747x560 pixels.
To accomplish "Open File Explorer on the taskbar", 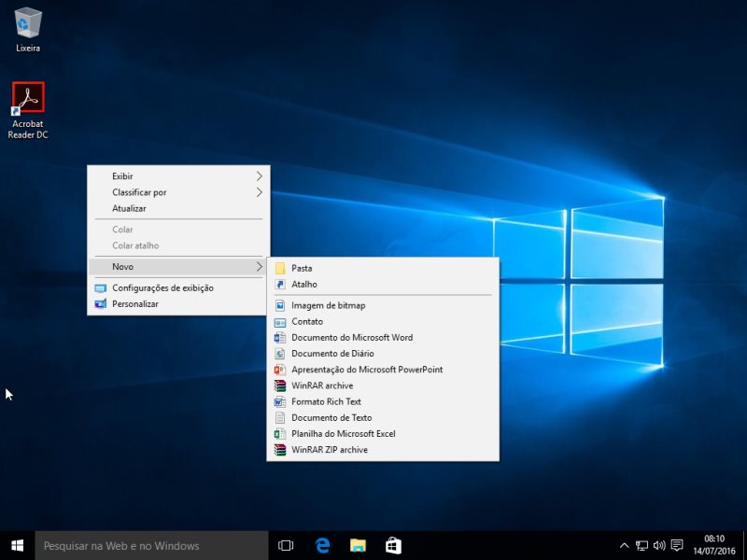I will click(359, 545).
